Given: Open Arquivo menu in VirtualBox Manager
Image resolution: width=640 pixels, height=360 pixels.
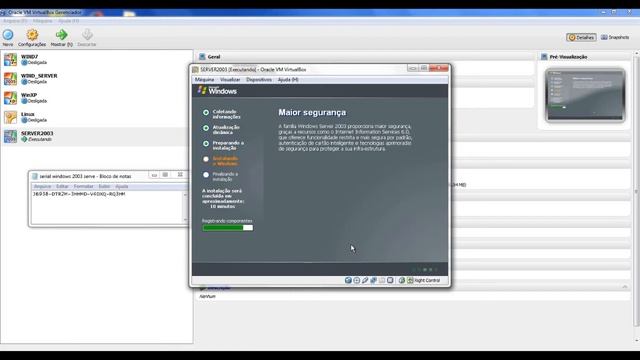Looking at the screenshot, I should pos(15,21).
